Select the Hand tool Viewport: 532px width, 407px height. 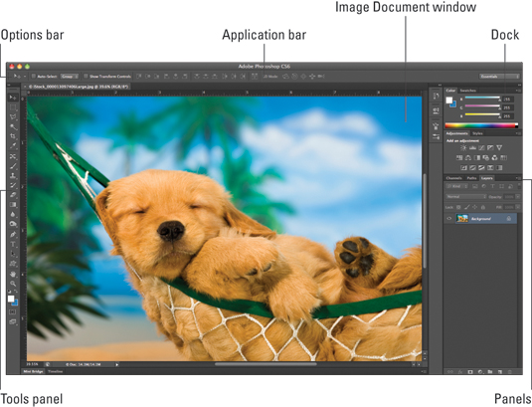13,274
